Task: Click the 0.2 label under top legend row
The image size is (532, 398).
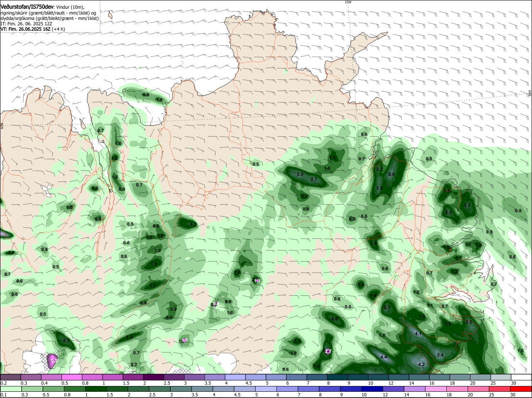Action: tap(3, 383)
